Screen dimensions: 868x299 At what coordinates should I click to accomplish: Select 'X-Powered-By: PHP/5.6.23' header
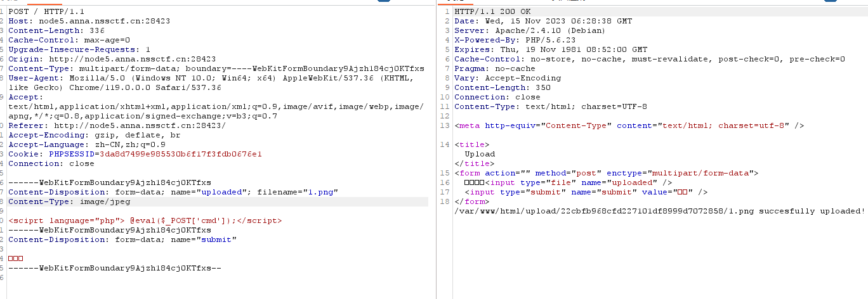click(515, 40)
